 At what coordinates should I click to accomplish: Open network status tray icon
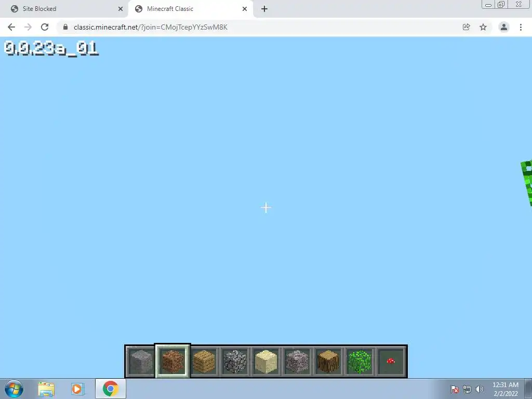pos(467,389)
